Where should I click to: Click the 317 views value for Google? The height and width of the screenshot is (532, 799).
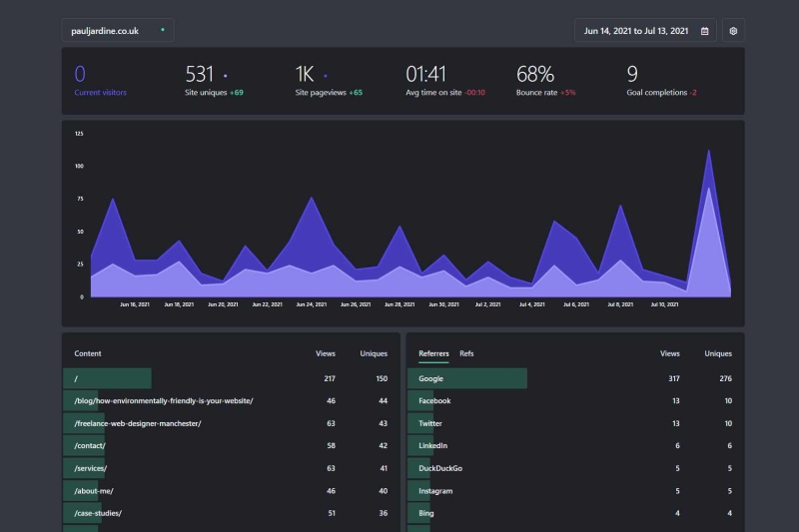coord(673,378)
